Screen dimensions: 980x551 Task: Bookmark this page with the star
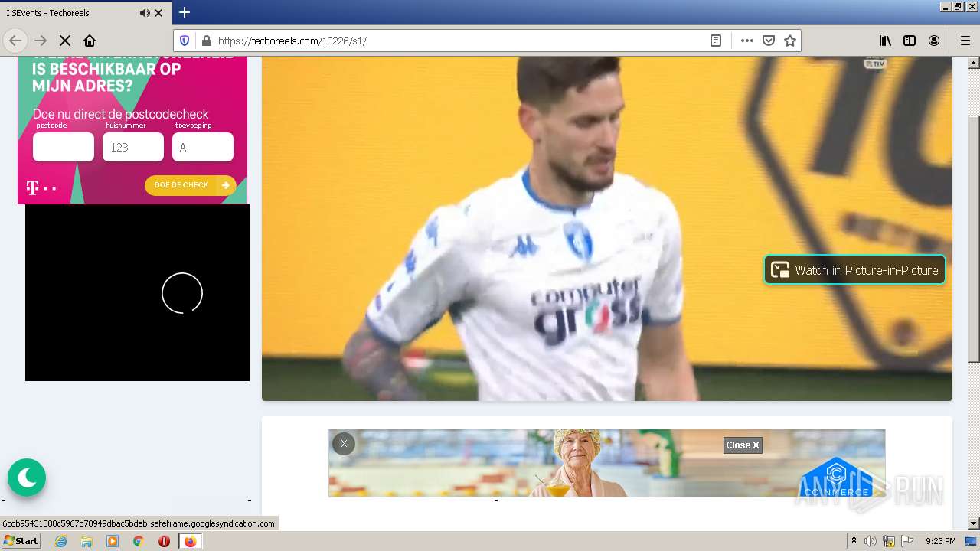click(790, 41)
